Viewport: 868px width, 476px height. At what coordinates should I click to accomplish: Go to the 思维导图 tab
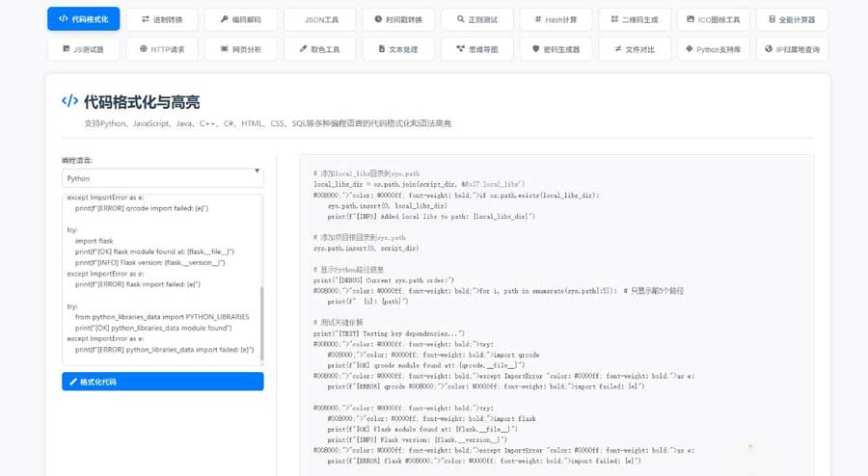point(477,49)
